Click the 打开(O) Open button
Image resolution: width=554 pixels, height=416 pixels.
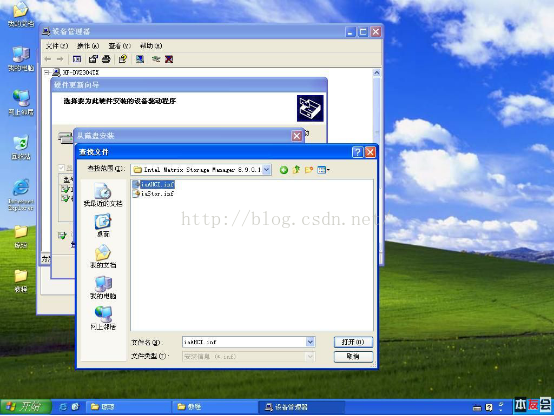click(x=353, y=342)
